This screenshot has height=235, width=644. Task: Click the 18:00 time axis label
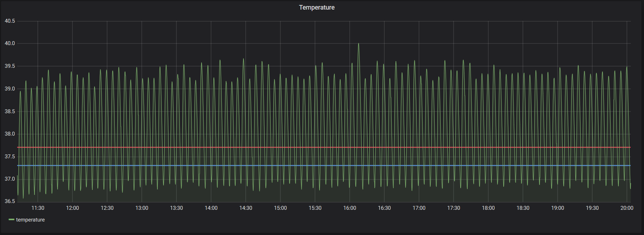pyautogui.click(x=488, y=208)
